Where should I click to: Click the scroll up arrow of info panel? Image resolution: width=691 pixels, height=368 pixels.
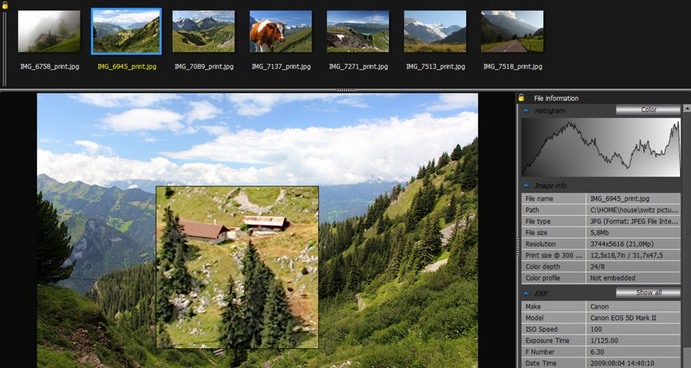[687, 108]
